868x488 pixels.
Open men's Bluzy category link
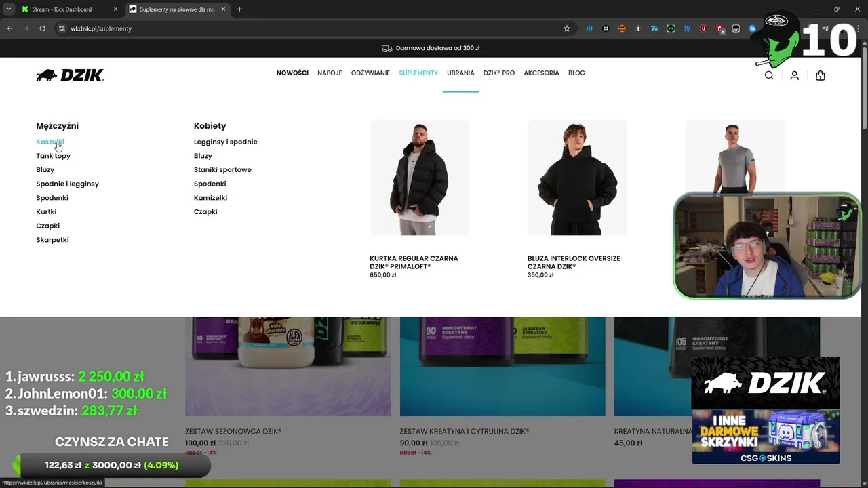click(x=45, y=169)
